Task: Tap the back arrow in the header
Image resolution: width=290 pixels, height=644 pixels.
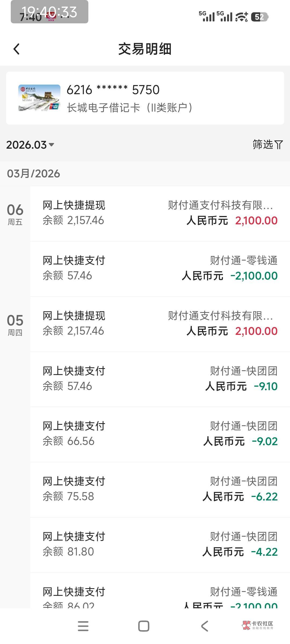Action: coord(17,49)
